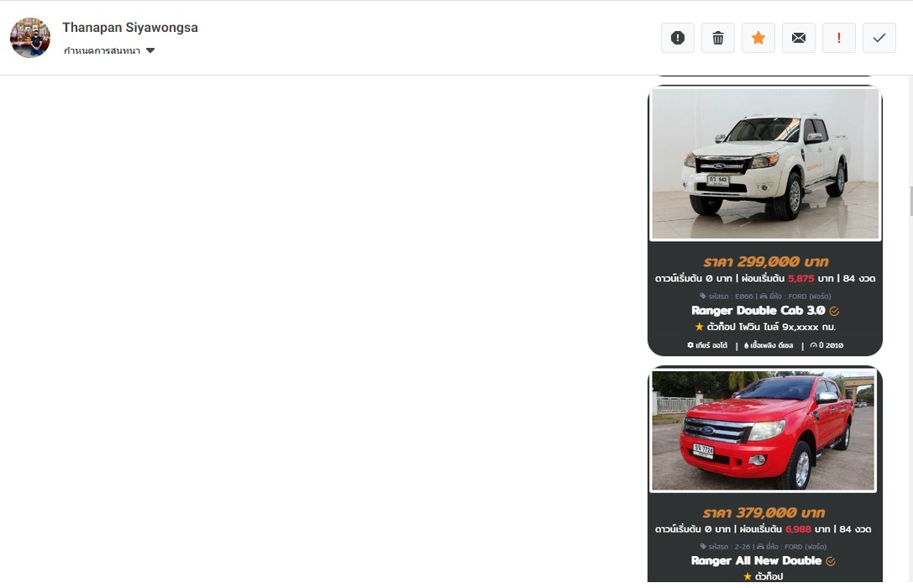Click verified badge beside Ranger Double Cab 3.0
This screenshot has width=913, height=588.
834,311
